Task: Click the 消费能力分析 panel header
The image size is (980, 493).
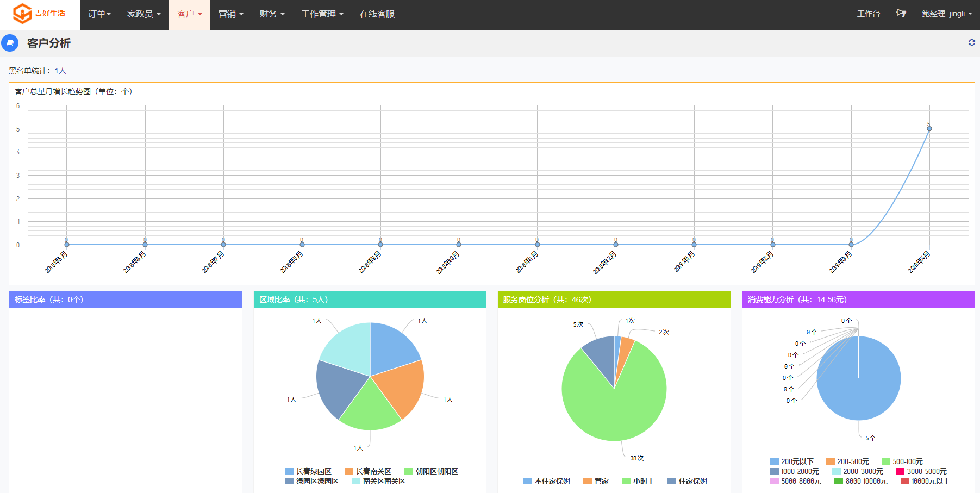Action: 858,299
